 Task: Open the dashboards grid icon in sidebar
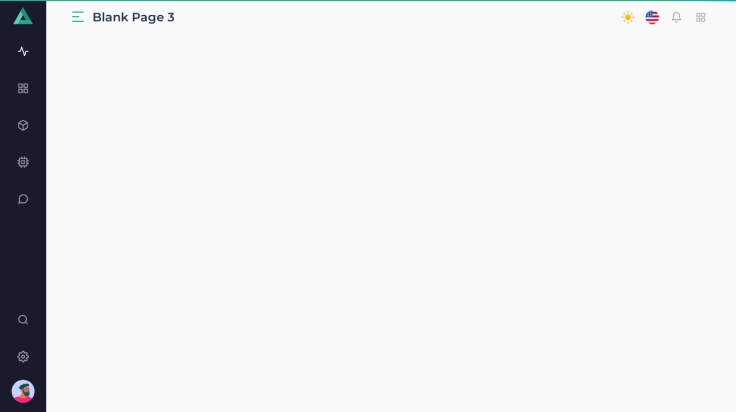coord(23,88)
